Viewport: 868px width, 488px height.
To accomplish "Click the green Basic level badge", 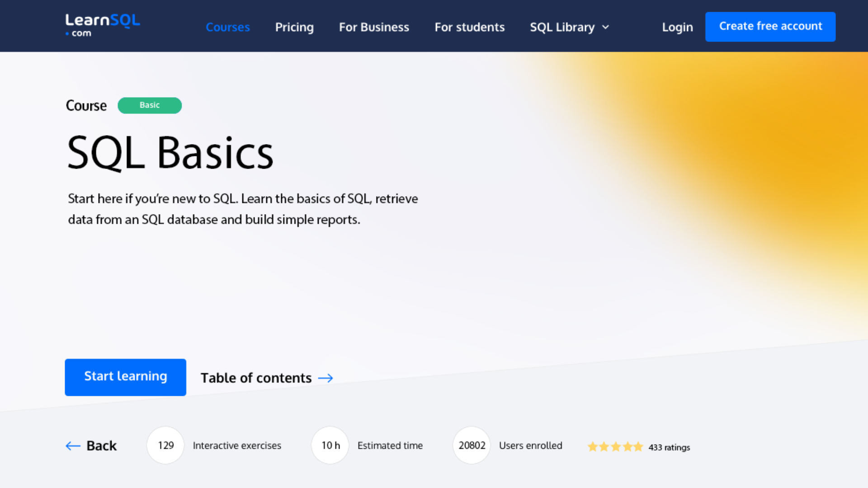I will point(150,105).
